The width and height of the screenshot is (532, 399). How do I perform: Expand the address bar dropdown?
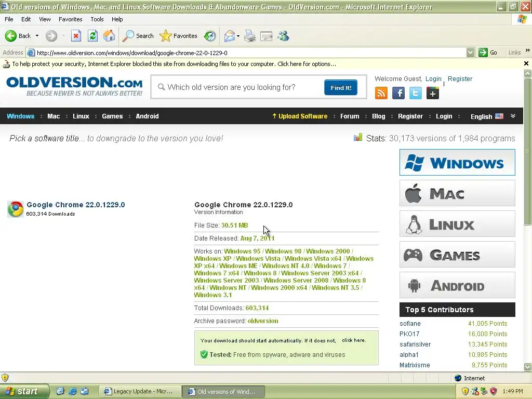point(470,52)
